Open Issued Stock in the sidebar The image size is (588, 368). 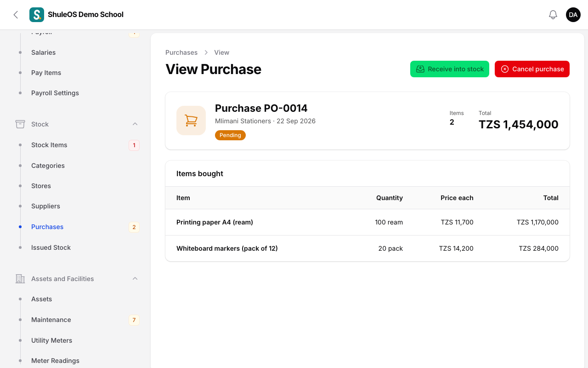point(51,247)
